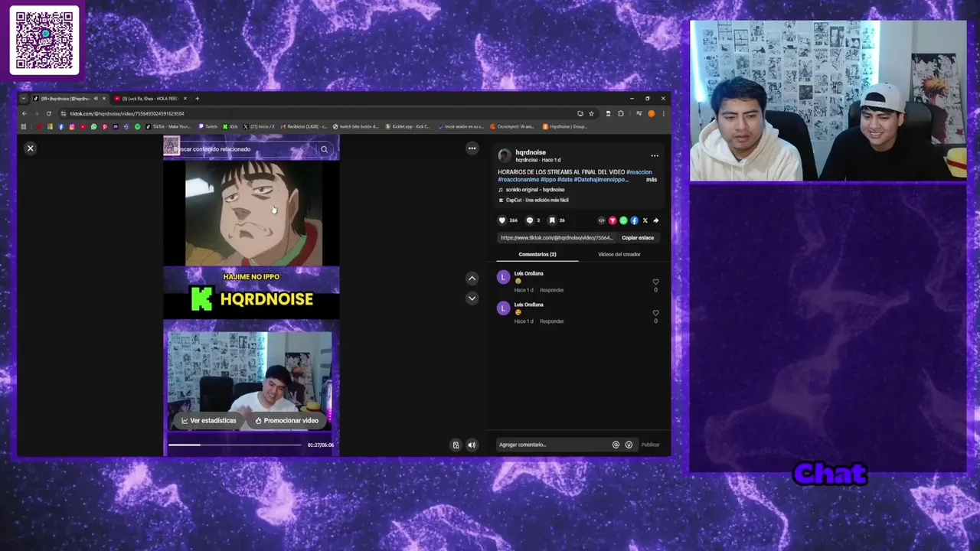Select the hqrdnoise TikTok browser tab
980x551 pixels.
69,99
